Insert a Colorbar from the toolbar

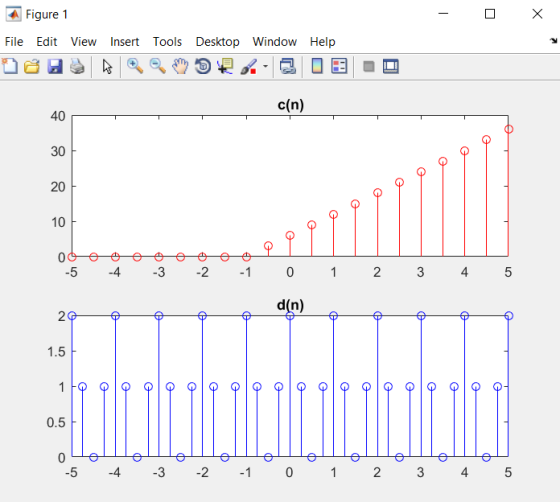click(317, 66)
